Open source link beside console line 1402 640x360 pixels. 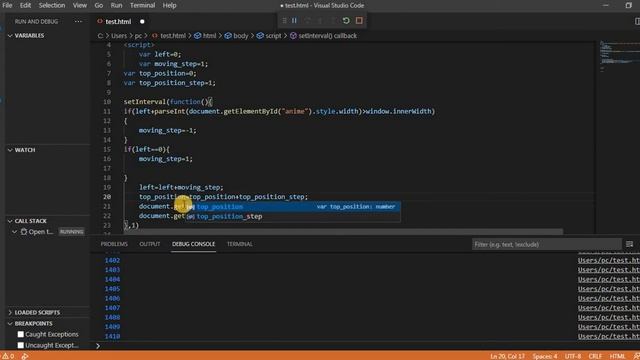609,260
